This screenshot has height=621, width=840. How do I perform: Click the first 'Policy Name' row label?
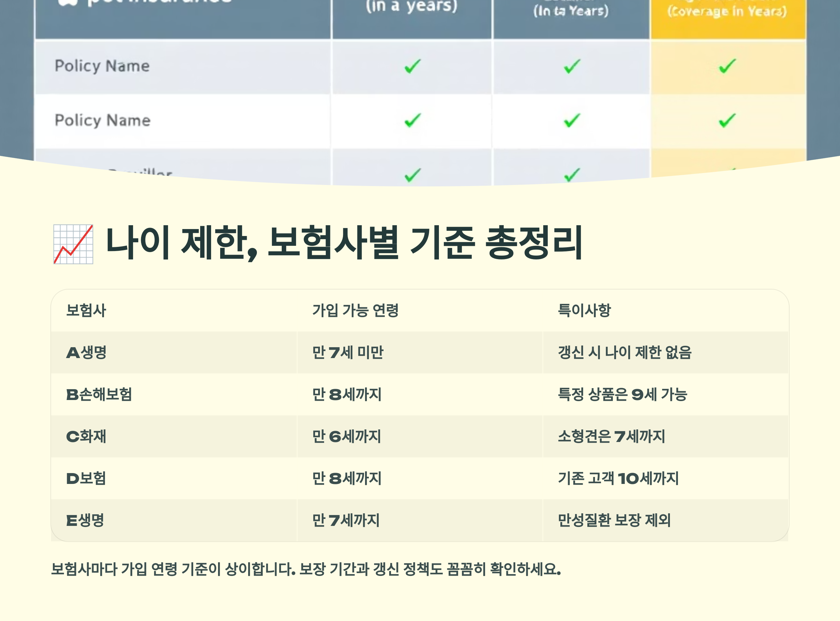(102, 66)
